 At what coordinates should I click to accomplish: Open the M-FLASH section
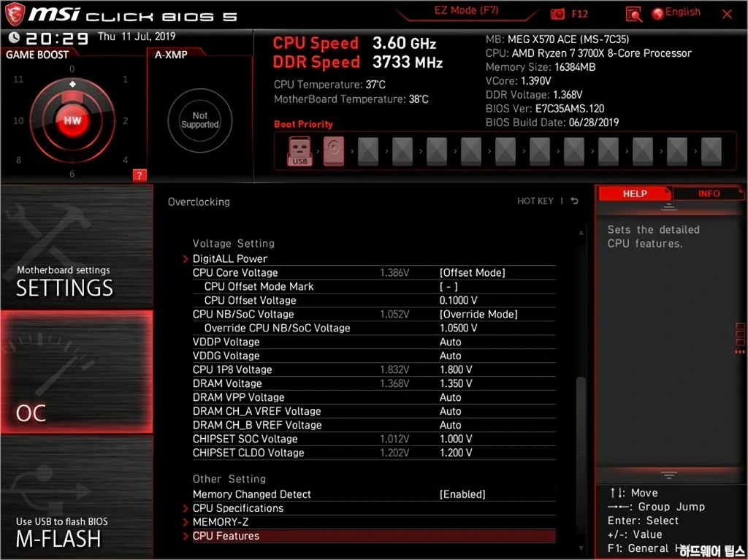click(x=77, y=496)
